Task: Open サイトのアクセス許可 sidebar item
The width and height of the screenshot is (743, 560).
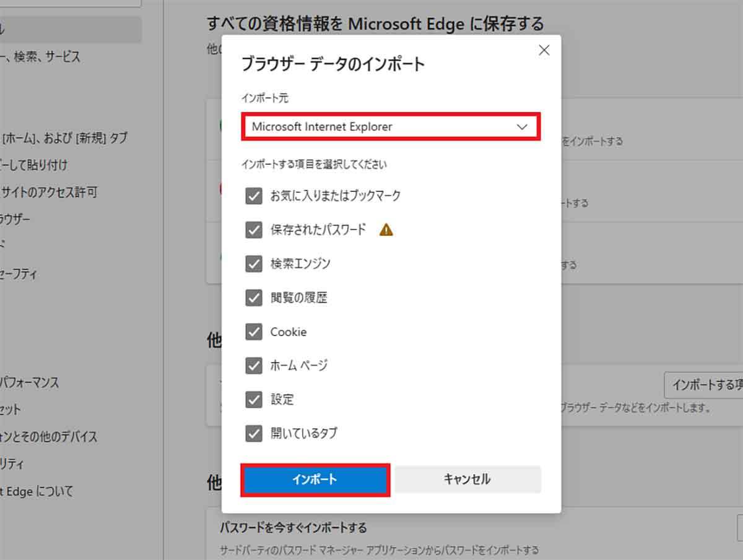Action: (x=49, y=192)
